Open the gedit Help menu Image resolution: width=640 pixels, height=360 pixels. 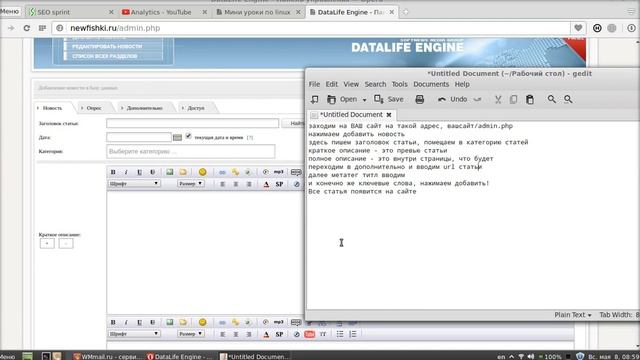tap(462, 84)
